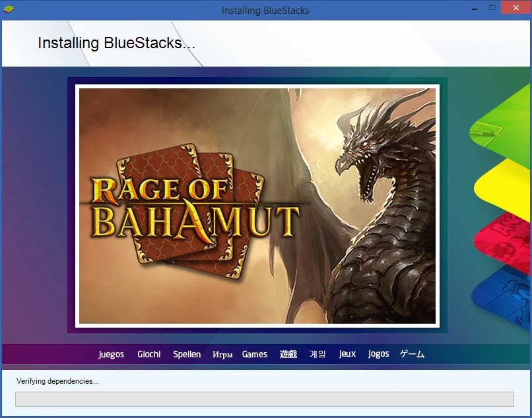
Task: Select the 게임 language label
Action: click(x=317, y=354)
